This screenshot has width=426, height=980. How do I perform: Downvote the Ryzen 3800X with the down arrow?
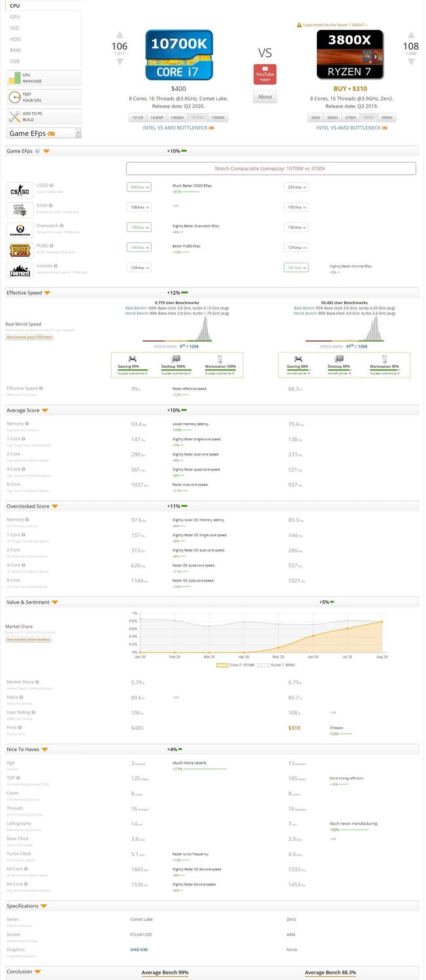411,62
